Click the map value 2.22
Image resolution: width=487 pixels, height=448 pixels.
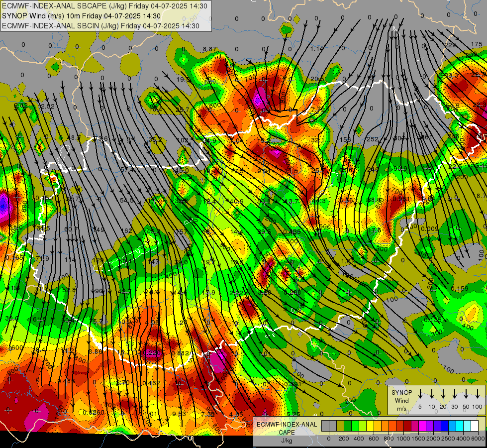click(236, 293)
